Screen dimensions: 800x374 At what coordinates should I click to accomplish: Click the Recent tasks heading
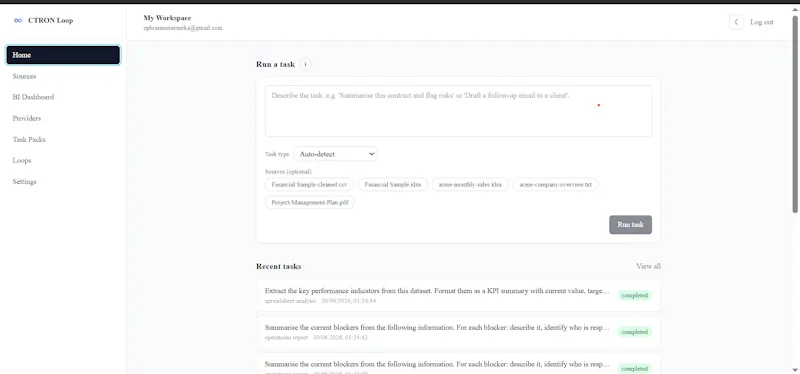[x=279, y=266]
